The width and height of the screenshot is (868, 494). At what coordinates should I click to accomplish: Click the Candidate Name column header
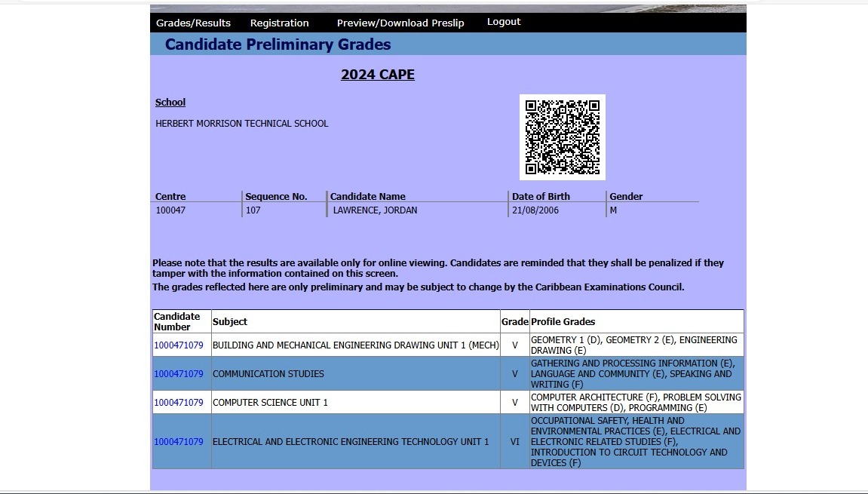[367, 197]
